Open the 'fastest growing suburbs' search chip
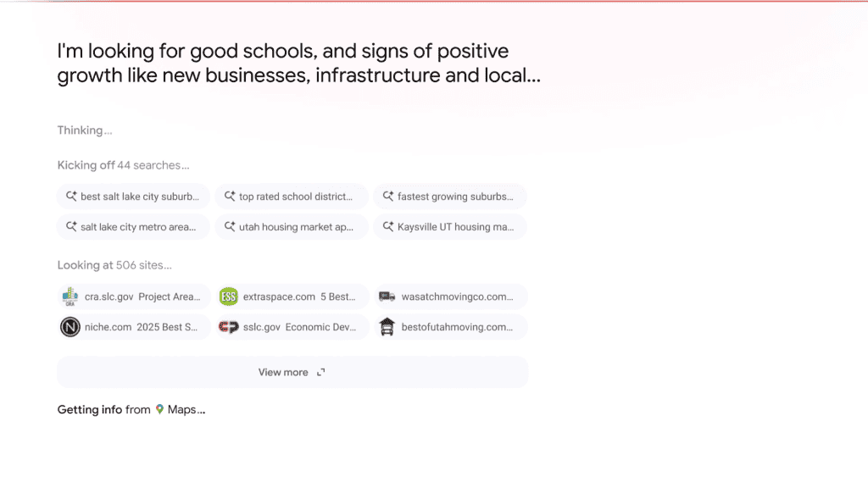The image size is (868, 488). point(450,197)
